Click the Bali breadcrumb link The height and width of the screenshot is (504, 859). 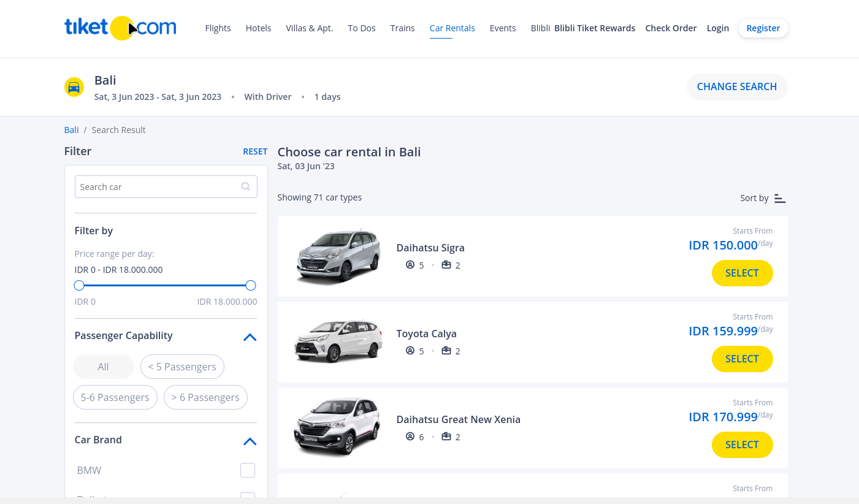[72, 130]
